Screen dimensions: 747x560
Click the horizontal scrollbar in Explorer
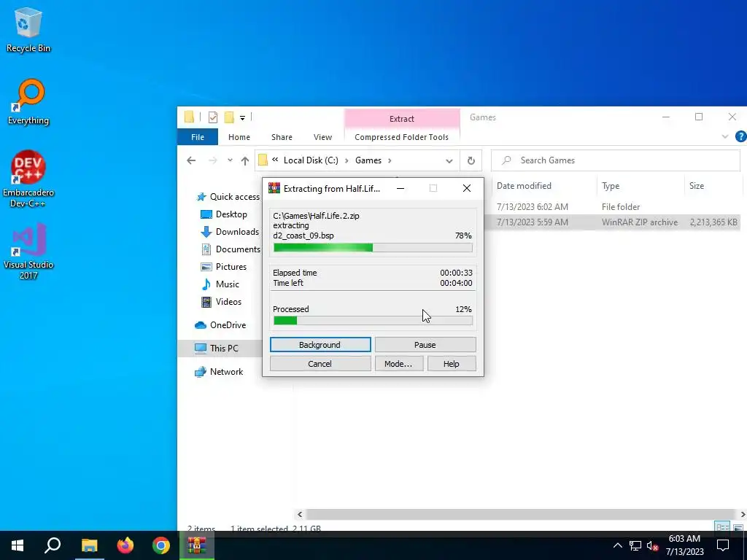pos(521,514)
